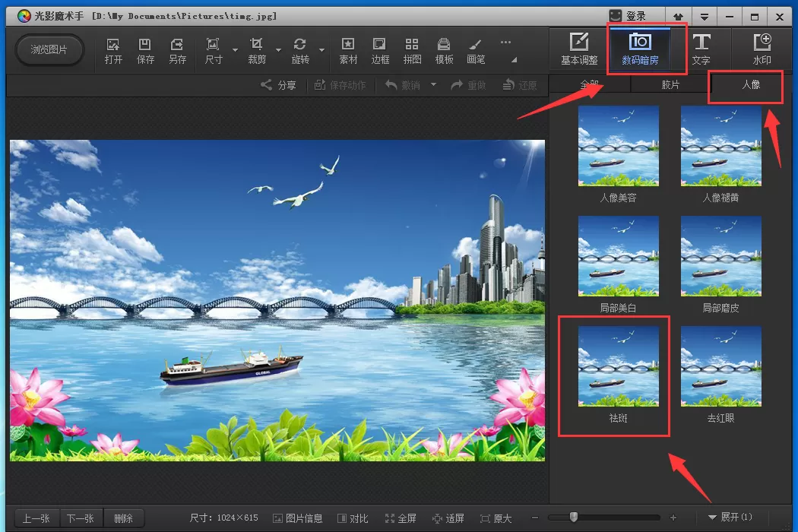Open 图片信息 image info
This screenshot has height=532, width=798.
(x=298, y=518)
